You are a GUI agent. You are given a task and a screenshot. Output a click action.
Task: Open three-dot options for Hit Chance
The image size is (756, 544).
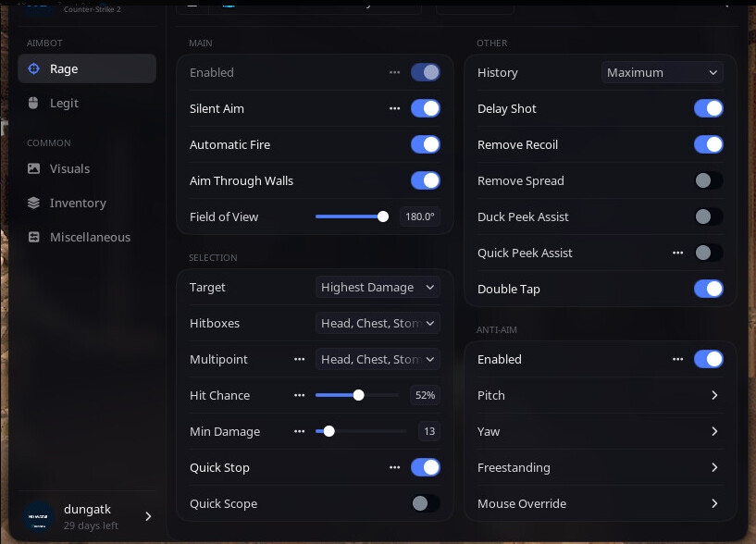point(299,395)
